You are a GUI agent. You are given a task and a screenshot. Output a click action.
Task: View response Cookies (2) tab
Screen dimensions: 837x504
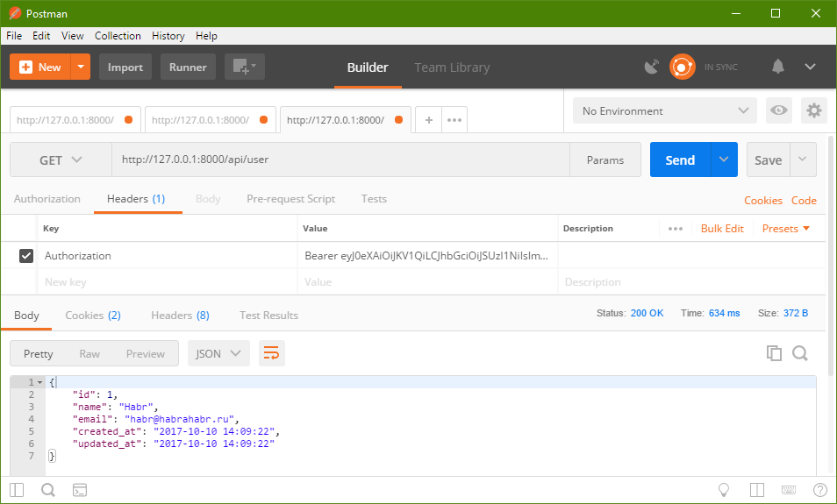[x=93, y=316]
